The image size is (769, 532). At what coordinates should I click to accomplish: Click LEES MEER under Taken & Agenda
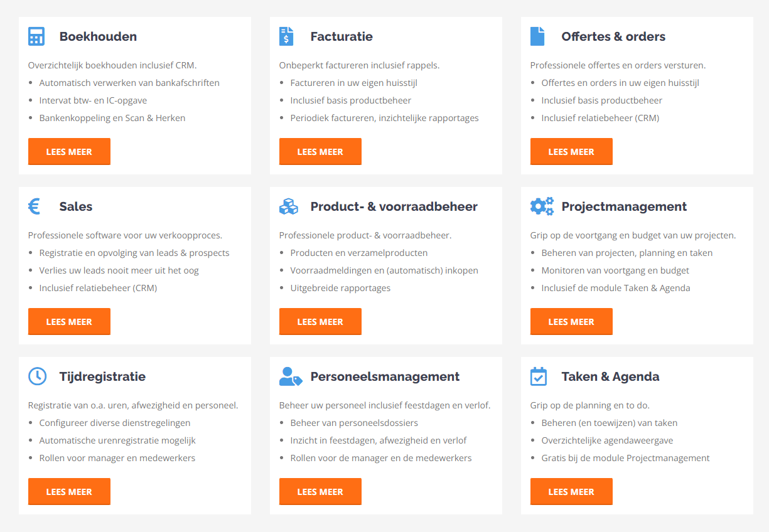(x=571, y=491)
